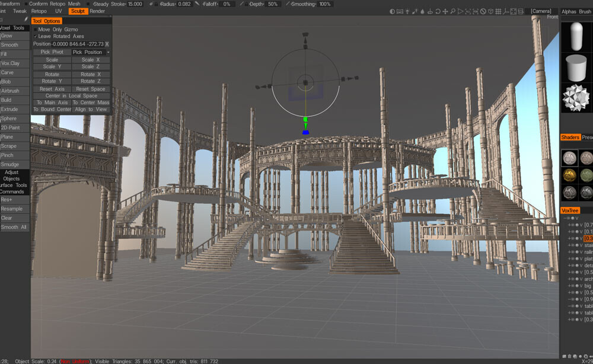Expand the [0.1 layer in VoxTree
This screenshot has width=593, height=364.
coord(569,232)
